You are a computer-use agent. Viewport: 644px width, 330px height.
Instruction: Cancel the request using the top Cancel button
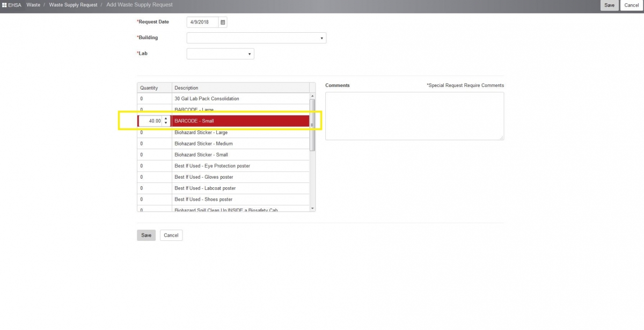point(631,5)
